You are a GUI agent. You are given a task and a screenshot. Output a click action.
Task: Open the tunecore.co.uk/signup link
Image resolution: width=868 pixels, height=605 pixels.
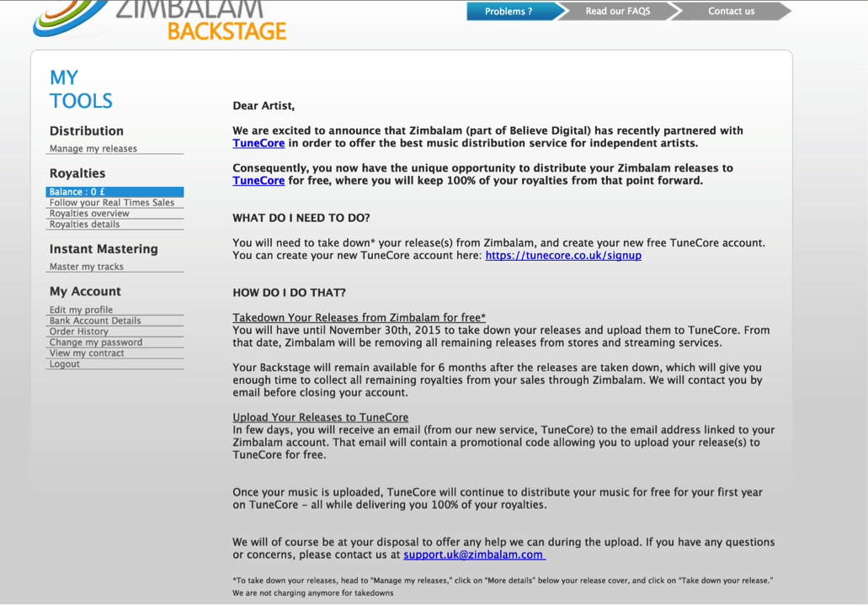tap(563, 255)
